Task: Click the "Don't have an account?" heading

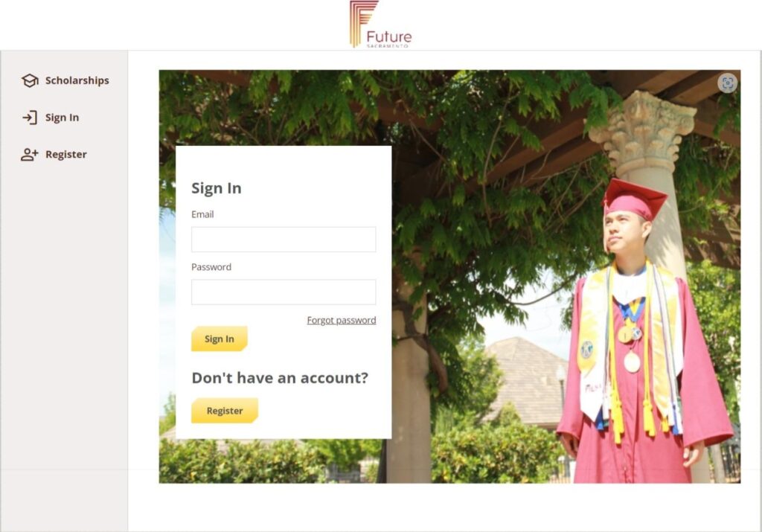Action: coord(280,377)
